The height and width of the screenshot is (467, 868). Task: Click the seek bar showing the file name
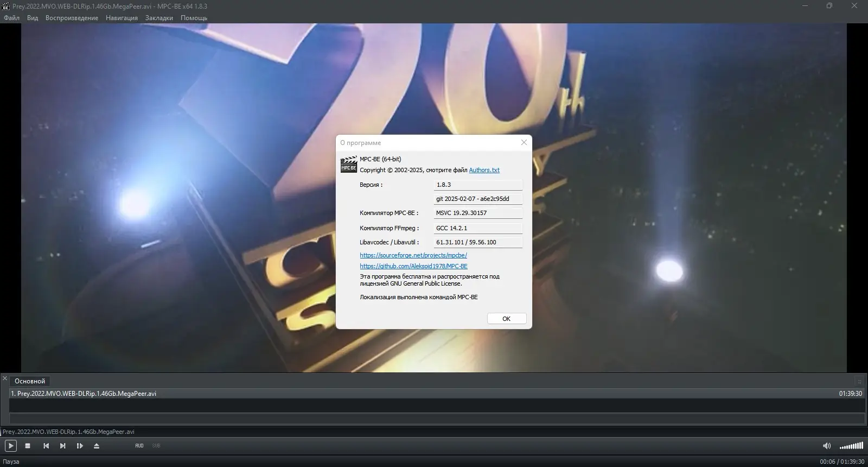(434, 432)
